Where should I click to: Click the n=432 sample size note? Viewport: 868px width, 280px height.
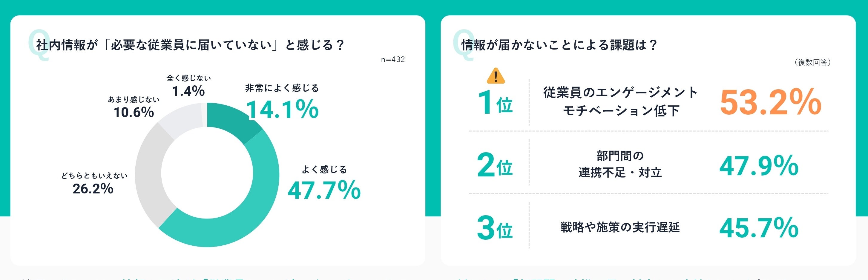pos(392,60)
